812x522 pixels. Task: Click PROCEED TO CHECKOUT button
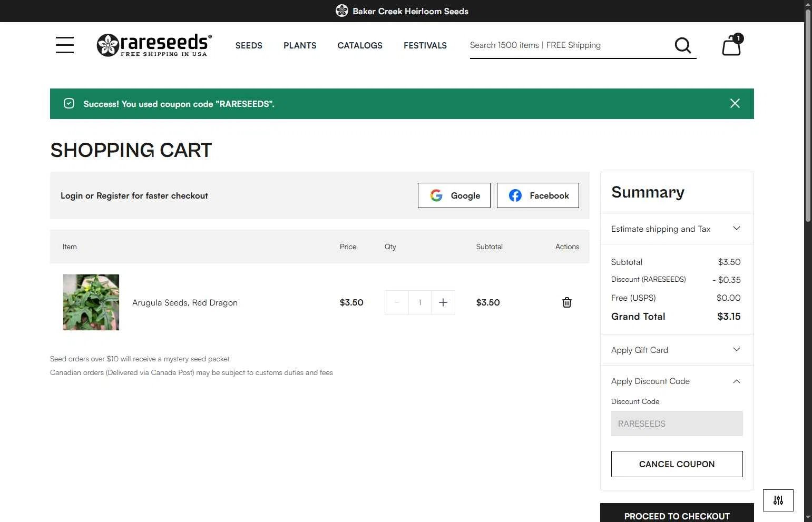pyautogui.click(x=677, y=514)
